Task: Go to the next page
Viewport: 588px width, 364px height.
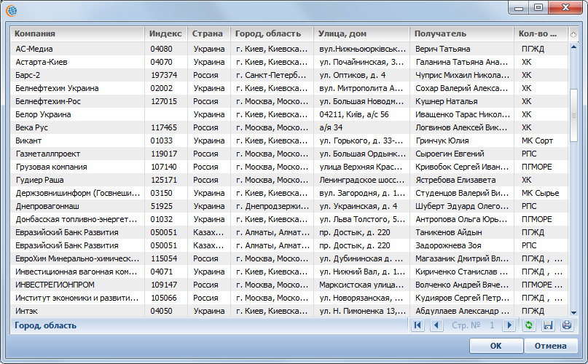Action: pos(509,325)
